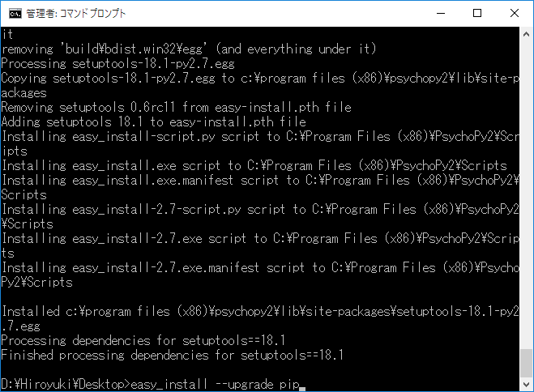Click the window title text 管理者: コマンド プロンプト
The image size is (534, 392).
tap(76, 13)
